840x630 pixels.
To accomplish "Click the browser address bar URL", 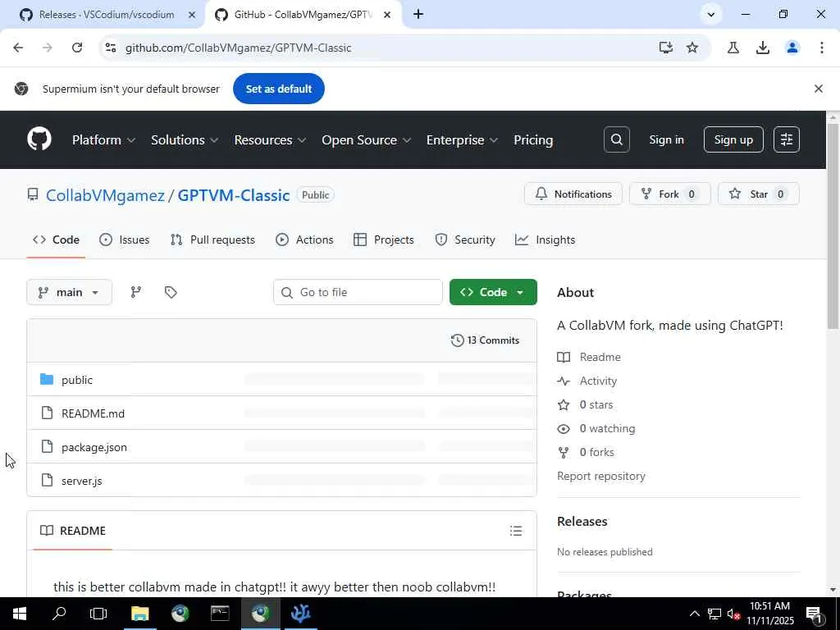I will [239, 48].
